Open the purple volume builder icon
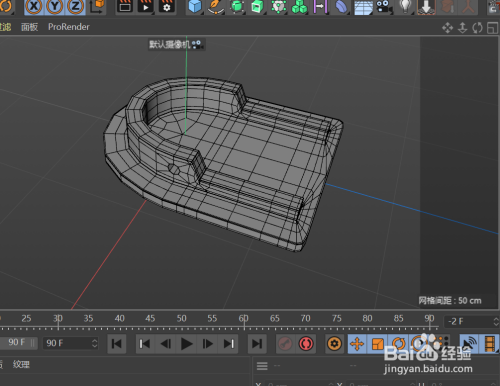Image resolution: width=500 pixels, height=386 pixels. point(320,6)
